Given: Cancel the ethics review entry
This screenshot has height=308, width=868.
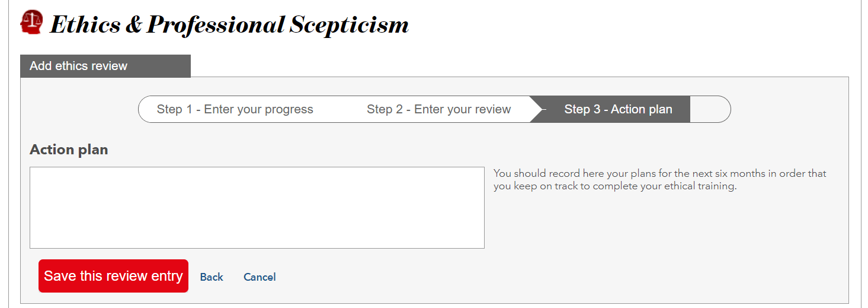Looking at the screenshot, I should click(260, 277).
